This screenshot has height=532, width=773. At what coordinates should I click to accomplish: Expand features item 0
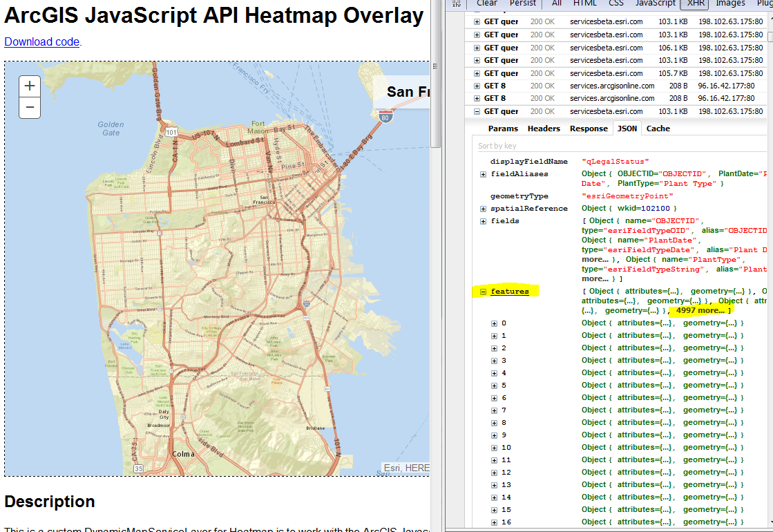(x=494, y=323)
